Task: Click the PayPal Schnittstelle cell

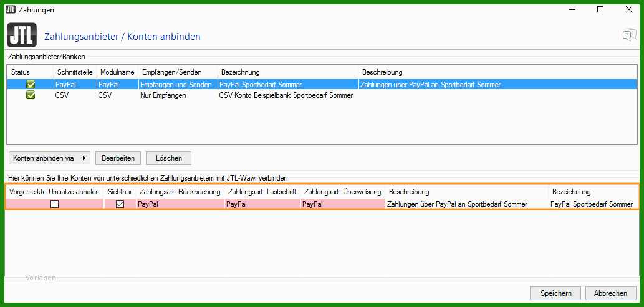Action: [x=65, y=85]
